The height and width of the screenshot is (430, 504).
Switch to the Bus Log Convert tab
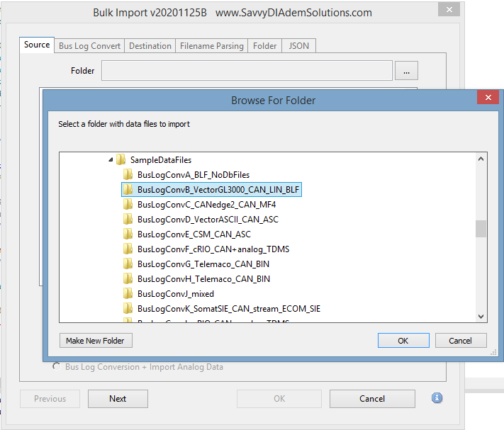(x=89, y=46)
